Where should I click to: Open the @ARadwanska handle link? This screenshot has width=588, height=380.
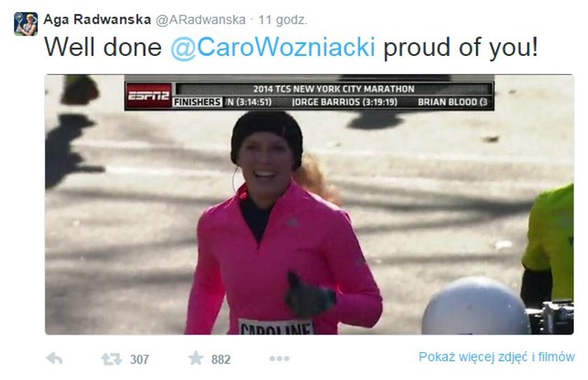point(201,20)
